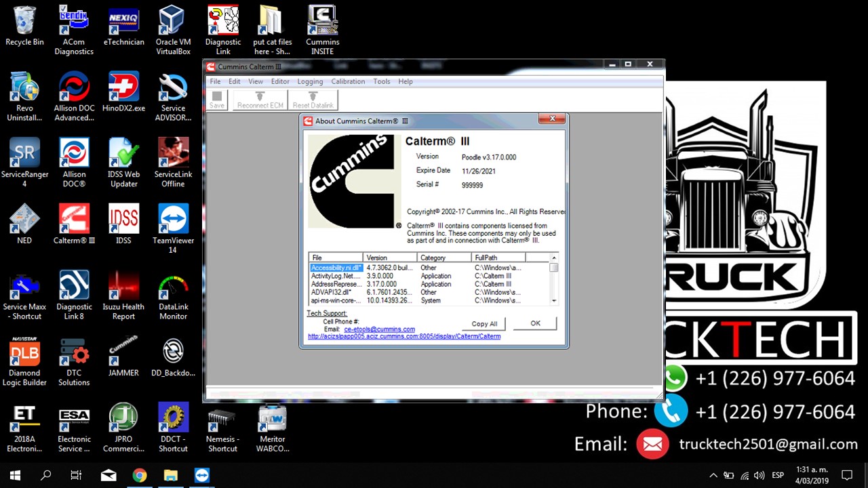Open Service ADVISOR desktop icon
The image size is (868, 488).
click(x=173, y=97)
